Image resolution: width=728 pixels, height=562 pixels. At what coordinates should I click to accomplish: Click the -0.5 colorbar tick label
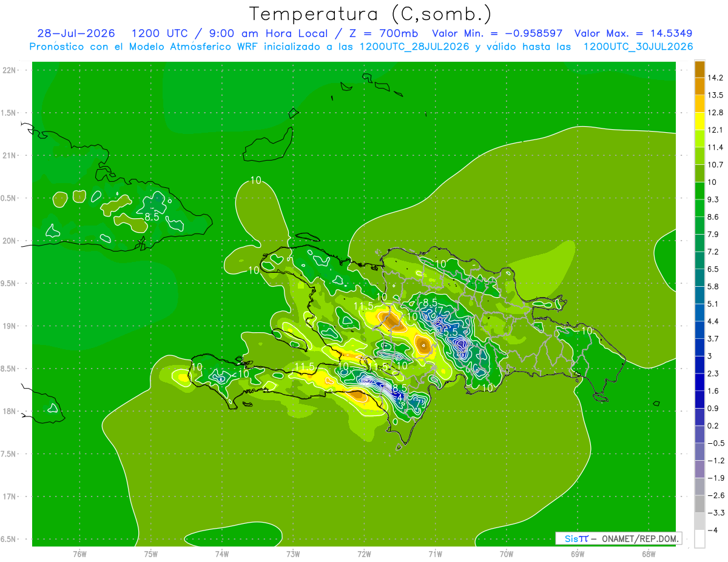(x=716, y=443)
